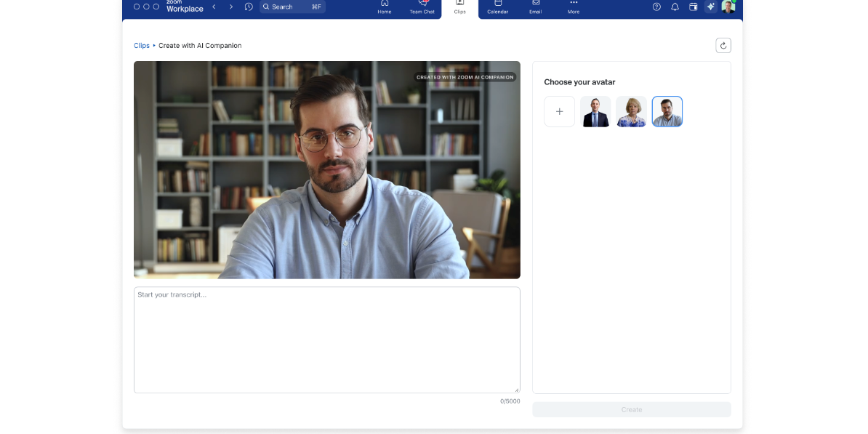868x434 pixels.
Task: Click the Clips breadcrumb link
Action: tap(142, 45)
